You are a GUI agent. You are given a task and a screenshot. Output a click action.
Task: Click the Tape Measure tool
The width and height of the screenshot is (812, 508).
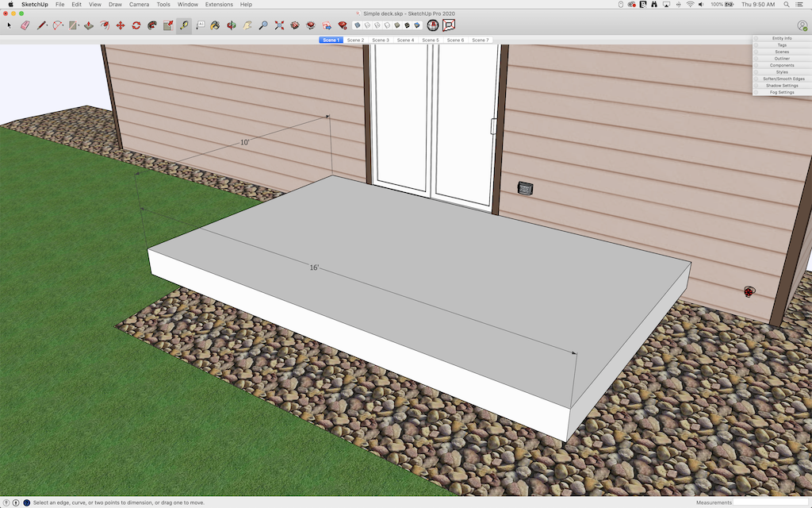pos(184,25)
